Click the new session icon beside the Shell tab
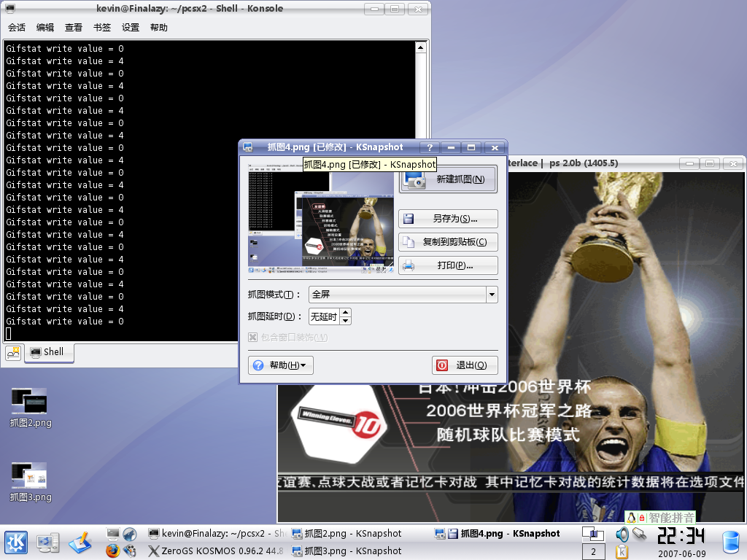The height and width of the screenshot is (560, 747). [13, 352]
